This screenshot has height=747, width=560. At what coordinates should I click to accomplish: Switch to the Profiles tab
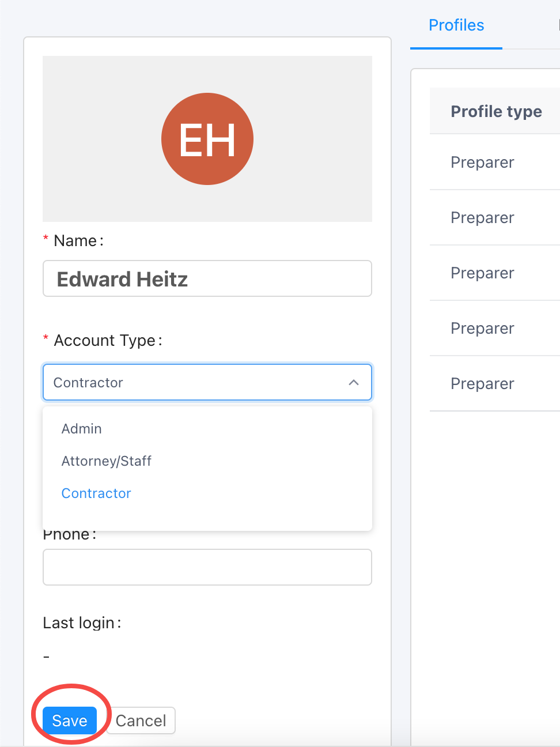456,25
